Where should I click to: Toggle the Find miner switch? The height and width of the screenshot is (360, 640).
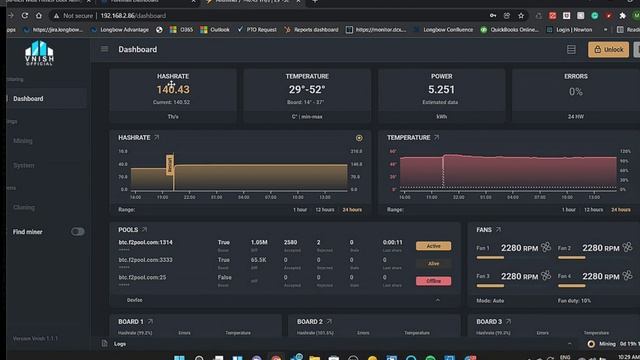click(78, 232)
